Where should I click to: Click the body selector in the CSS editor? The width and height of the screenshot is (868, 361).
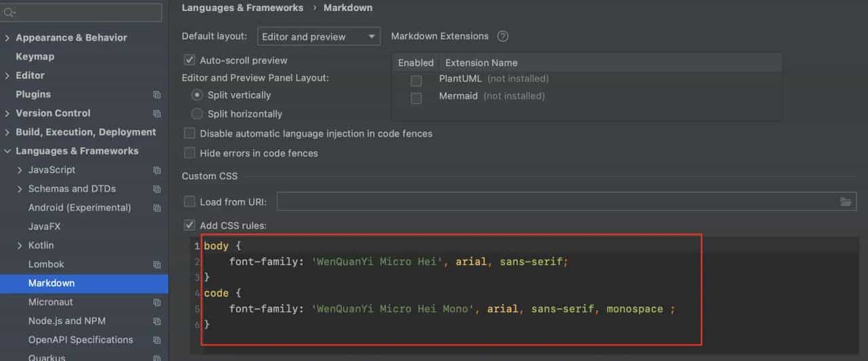click(216, 246)
